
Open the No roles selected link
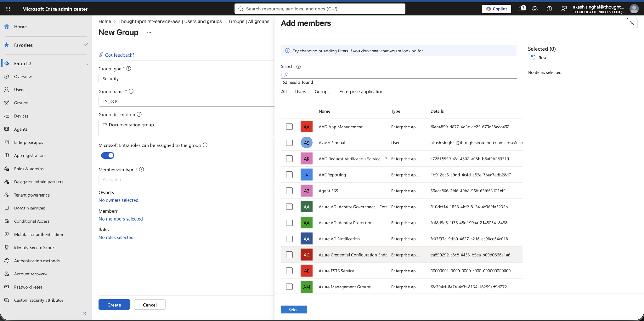(116, 238)
